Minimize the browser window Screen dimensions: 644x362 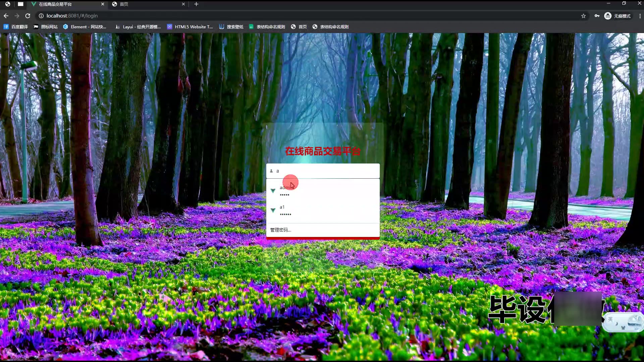click(608, 3)
